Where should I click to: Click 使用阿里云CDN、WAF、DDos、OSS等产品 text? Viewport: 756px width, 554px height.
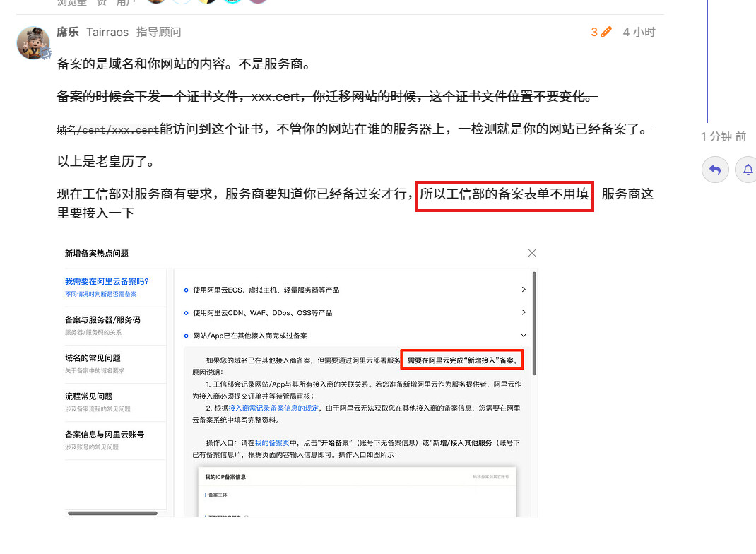263,313
